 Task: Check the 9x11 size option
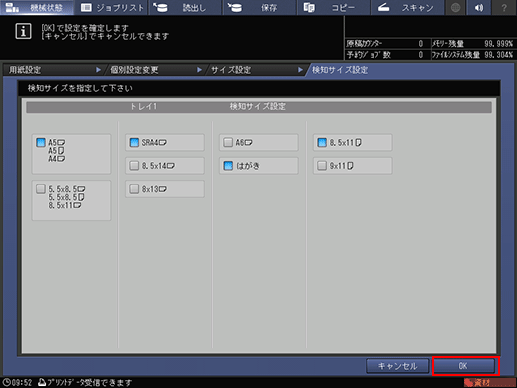coord(322,166)
